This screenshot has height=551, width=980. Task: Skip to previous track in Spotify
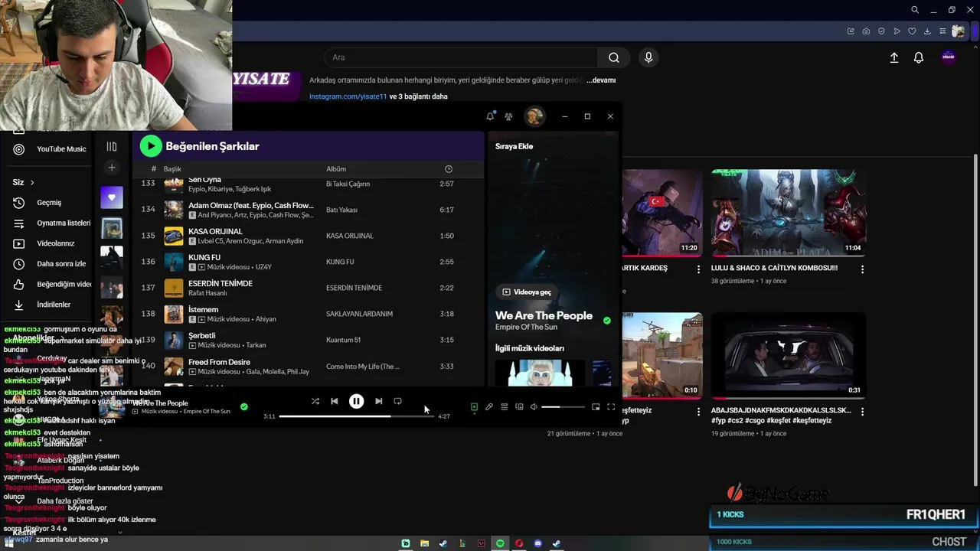coord(335,401)
